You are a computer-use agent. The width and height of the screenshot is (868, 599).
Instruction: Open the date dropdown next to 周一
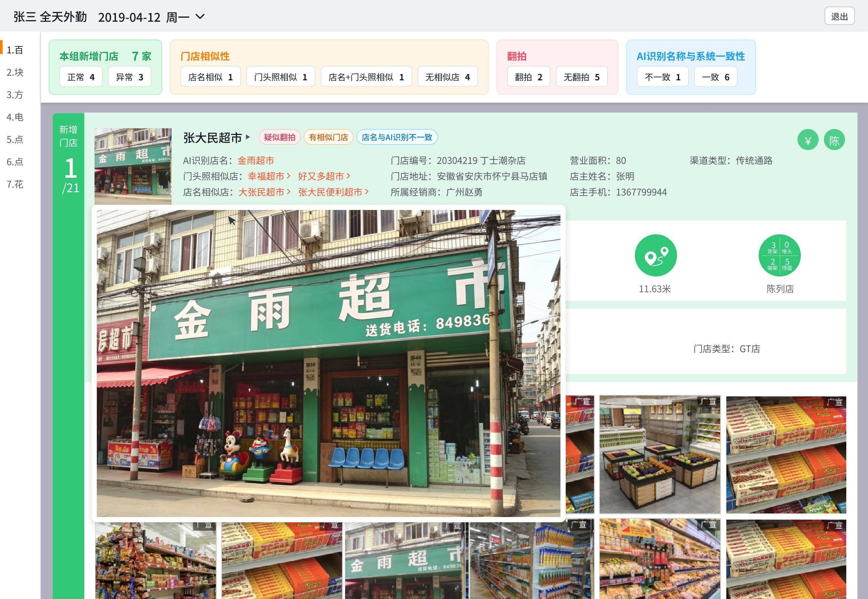201,16
